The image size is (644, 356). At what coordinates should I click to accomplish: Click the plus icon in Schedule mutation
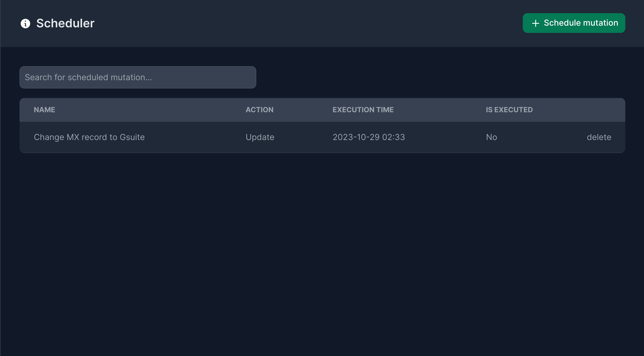pyautogui.click(x=535, y=23)
